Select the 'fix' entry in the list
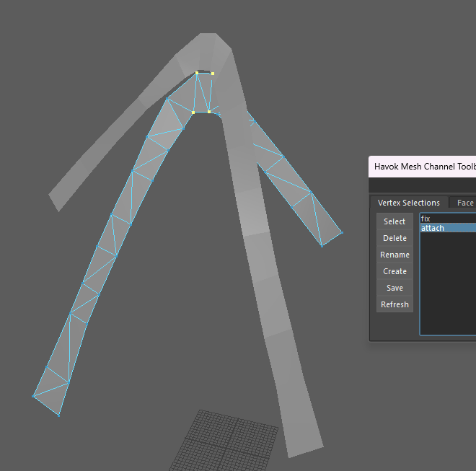Screen dimensions: 476x471 pos(448,219)
